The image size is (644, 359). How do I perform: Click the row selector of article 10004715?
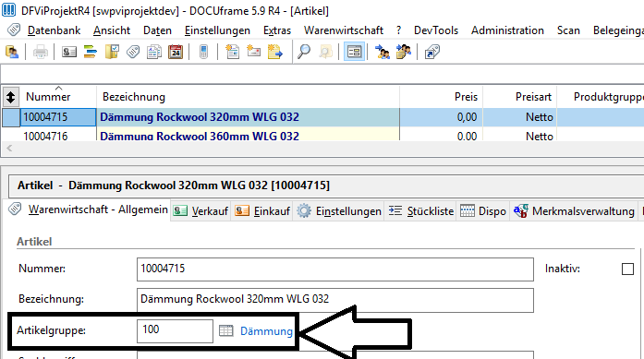click(x=11, y=117)
